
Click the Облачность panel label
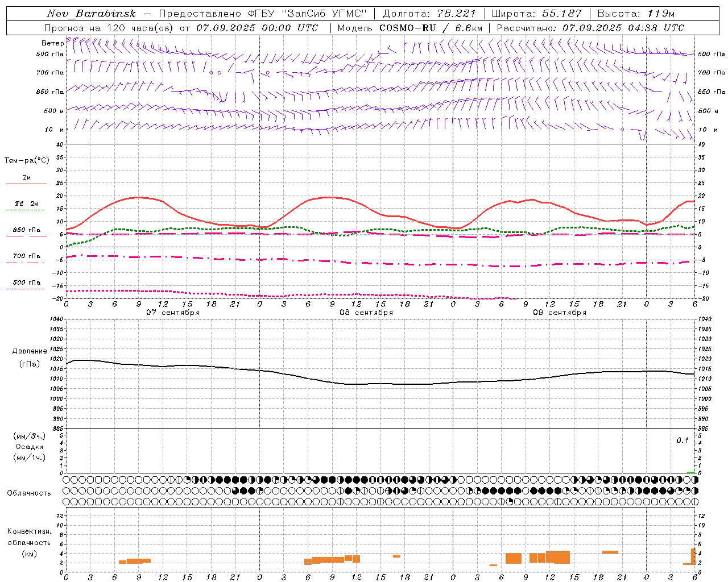[29, 493]
